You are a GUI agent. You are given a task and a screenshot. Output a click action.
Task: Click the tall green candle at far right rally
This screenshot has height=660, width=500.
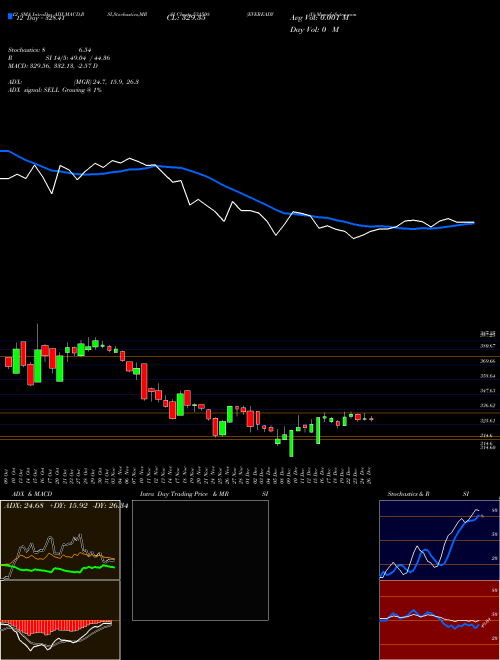click(318, 430)
